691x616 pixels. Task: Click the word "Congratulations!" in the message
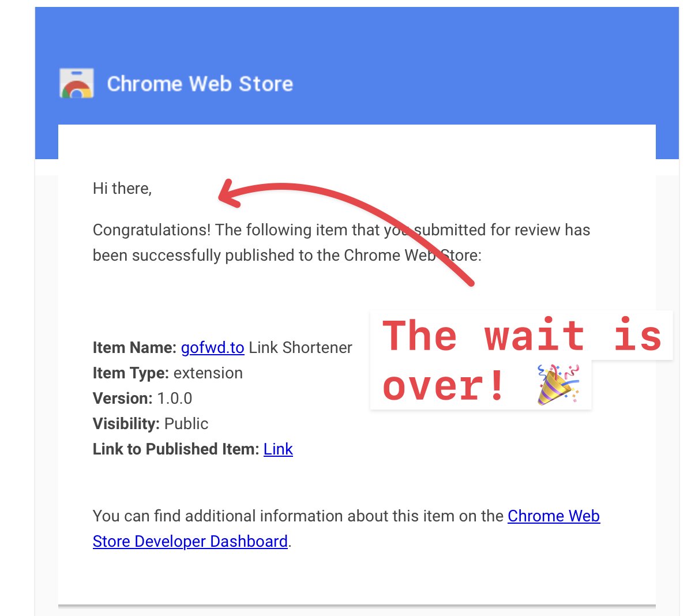[x=152, y=230]
